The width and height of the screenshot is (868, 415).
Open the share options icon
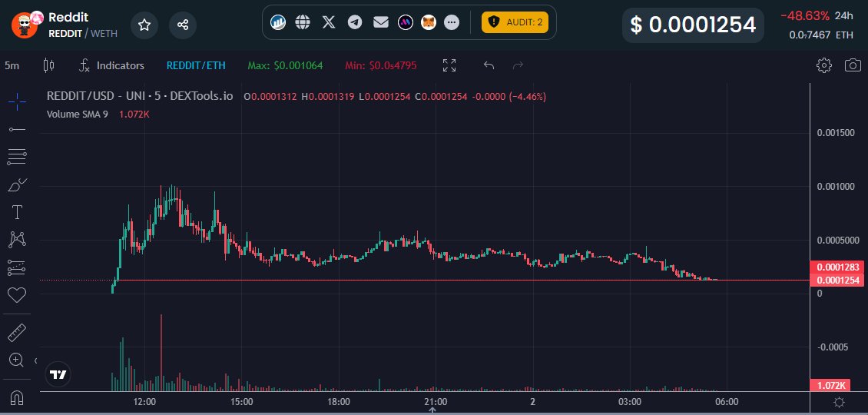[x=183, y=25]
